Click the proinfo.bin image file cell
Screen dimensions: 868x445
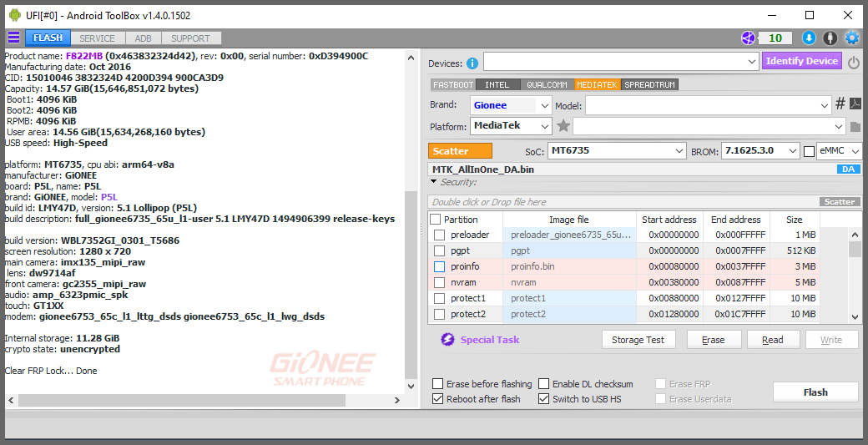(x=569, y=266)
